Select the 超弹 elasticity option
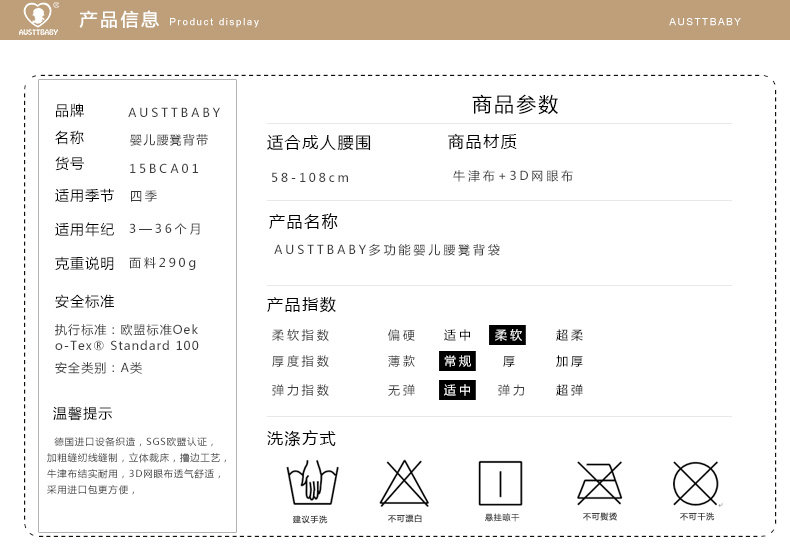Image resolution: width=790 pixels, height=546 pixels. (569, 390)
